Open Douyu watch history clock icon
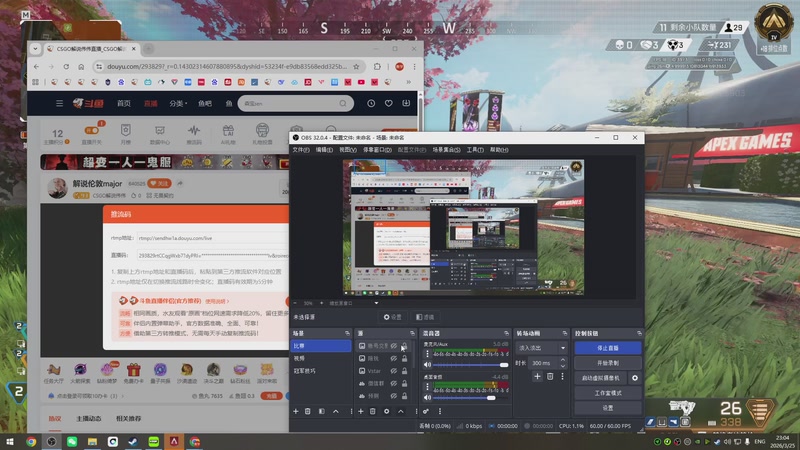800x450 pixels. 371,103
